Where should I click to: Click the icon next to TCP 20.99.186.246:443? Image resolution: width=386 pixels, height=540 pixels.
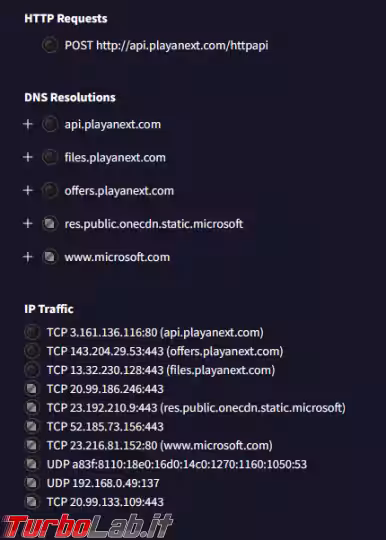tap(31, 389)
